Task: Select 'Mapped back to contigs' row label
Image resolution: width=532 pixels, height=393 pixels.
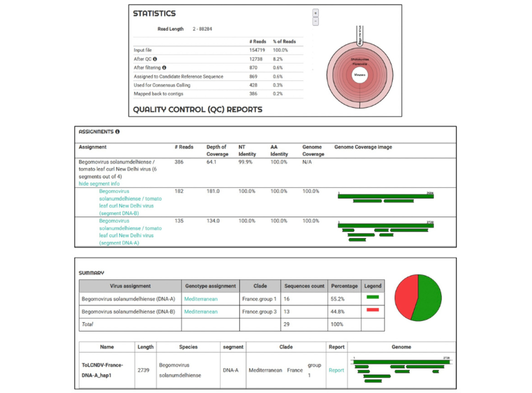Action: (x=158, y=94)
